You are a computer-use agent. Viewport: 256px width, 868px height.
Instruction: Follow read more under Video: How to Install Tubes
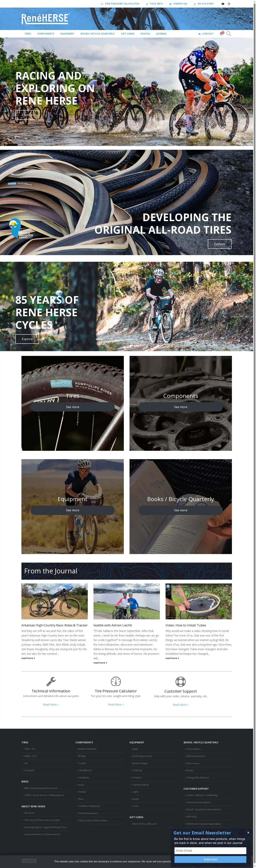(172, 658)
